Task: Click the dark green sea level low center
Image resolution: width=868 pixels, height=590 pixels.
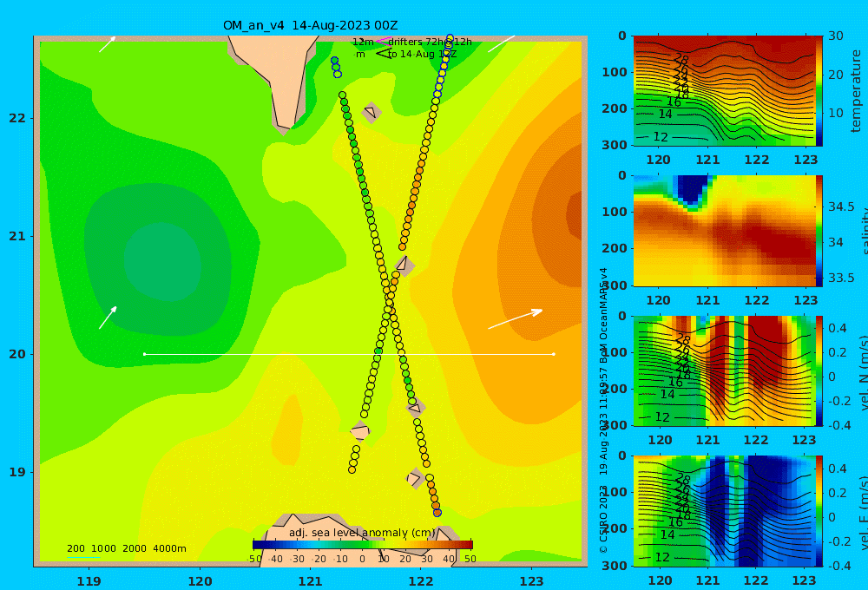Action: click(x=162, y=261)
